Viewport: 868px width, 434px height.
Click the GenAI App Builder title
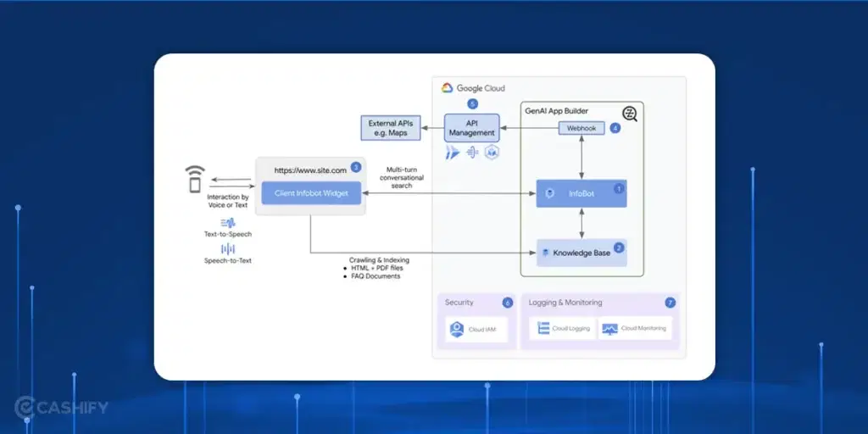(555, 111)
